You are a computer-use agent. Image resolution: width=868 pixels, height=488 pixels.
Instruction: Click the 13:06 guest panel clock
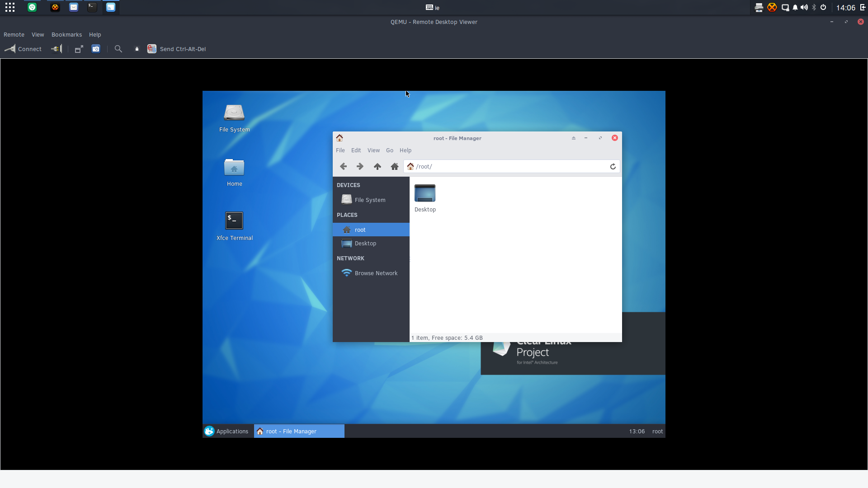click(x=637, y=432)
